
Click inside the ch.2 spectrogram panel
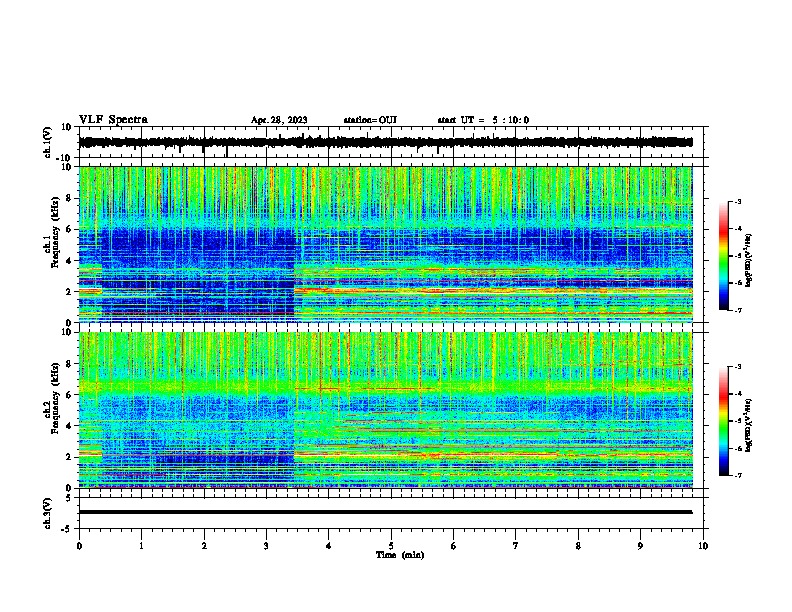[386, 410]
